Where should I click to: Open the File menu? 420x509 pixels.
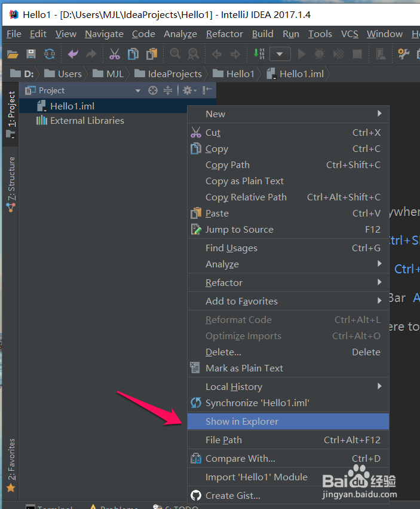pyautogui.click(x=14, y=34)
